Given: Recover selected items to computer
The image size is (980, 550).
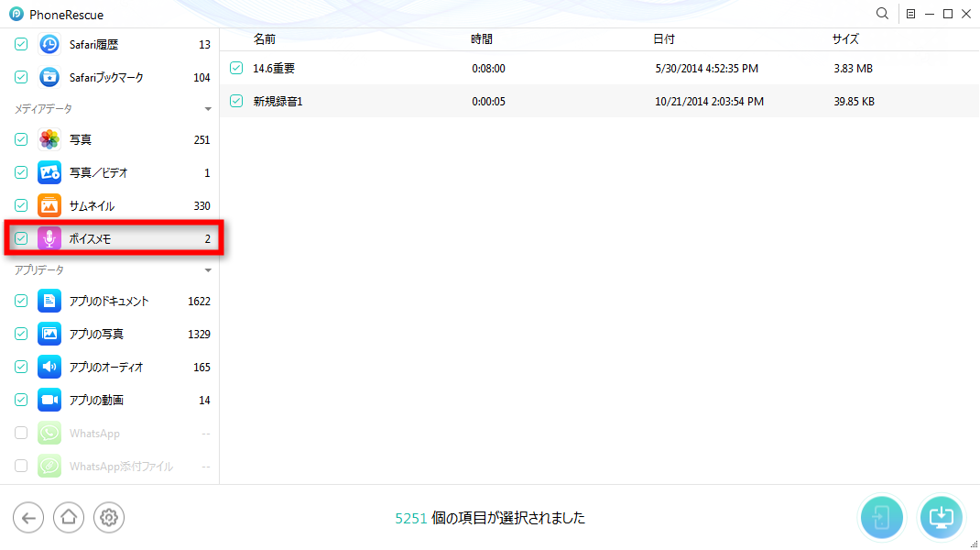Looking at the screenshot, I should tap(941, 518).
